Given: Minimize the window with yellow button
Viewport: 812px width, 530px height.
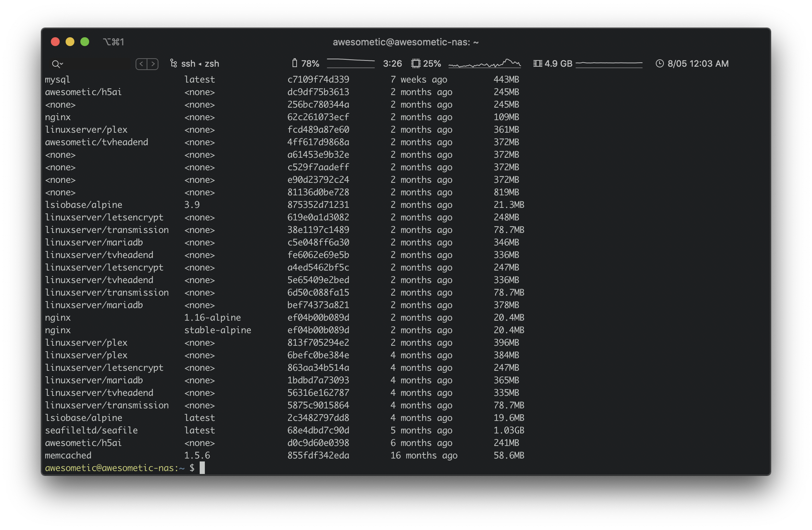Looking at the screenshot, I should click(70, 42).
